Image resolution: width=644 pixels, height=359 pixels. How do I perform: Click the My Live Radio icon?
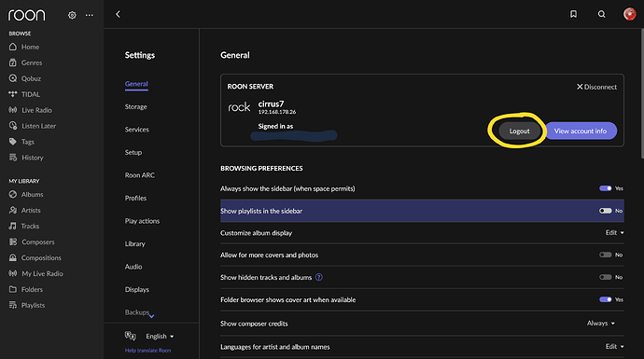pyautogui.click(x=13, y=273)
